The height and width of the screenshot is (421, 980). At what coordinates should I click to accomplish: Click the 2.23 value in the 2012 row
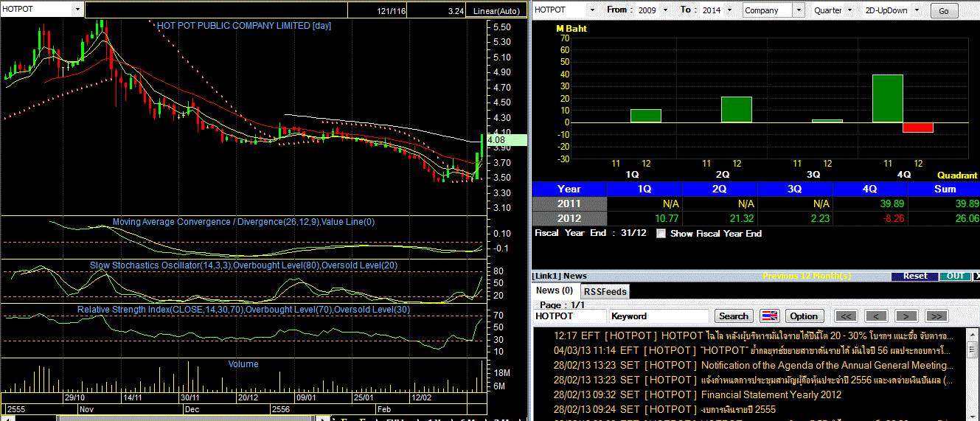tap(819, 218)
